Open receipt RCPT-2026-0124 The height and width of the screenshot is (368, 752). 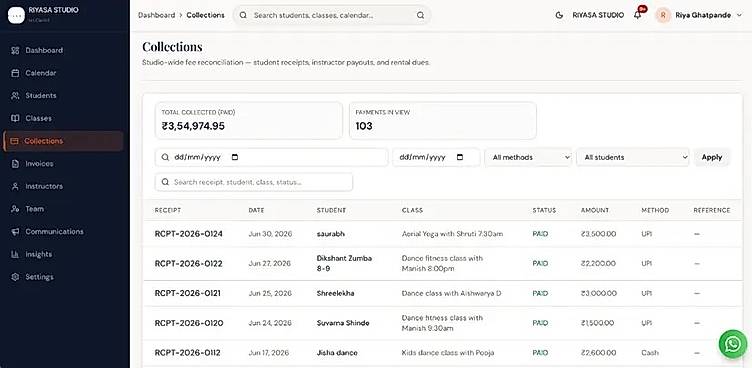coord(188,234)
